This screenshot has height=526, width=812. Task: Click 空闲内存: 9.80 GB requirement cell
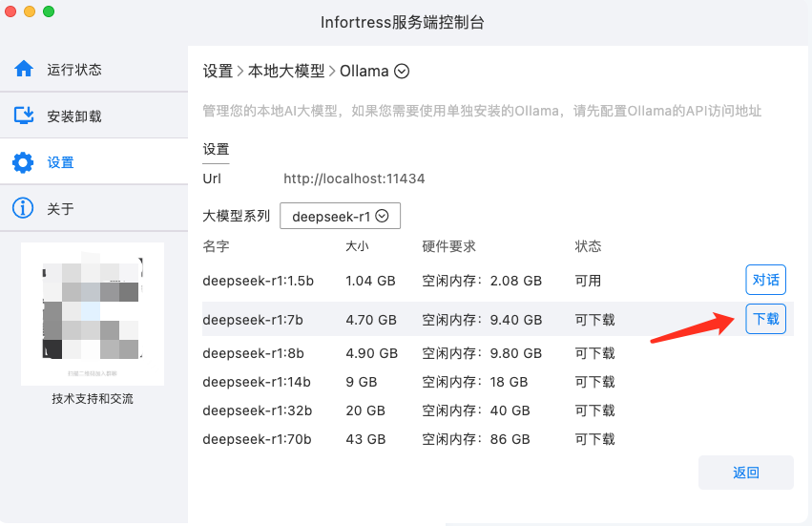482,353
